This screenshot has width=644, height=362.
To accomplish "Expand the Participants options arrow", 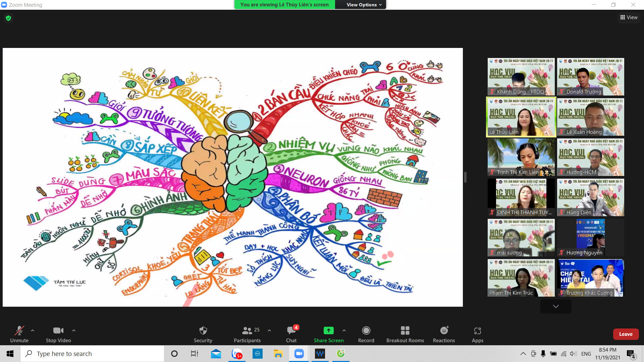I will [269, 330].
